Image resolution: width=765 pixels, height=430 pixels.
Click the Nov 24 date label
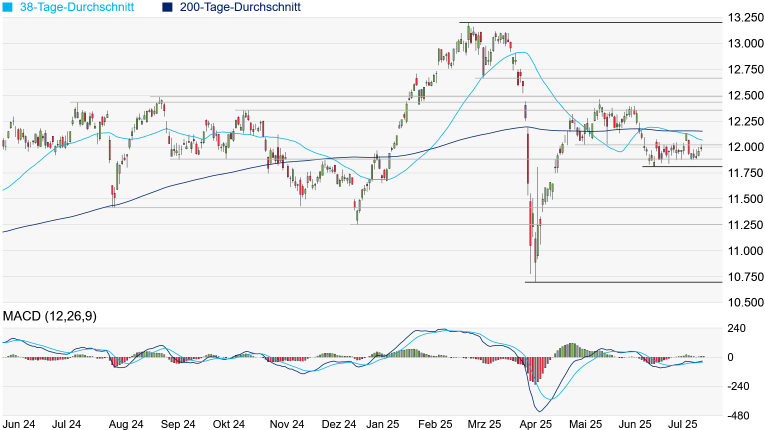coord(287,424)
